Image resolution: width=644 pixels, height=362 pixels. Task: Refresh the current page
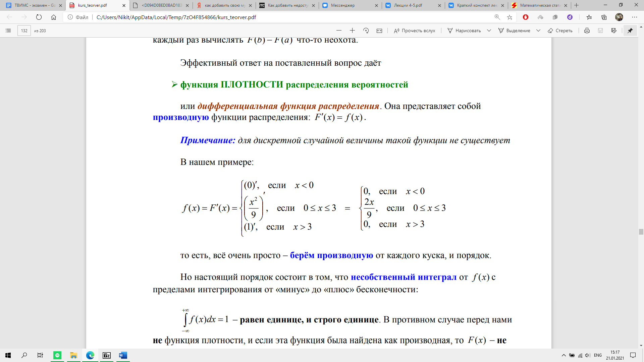[x=39, y=17]
